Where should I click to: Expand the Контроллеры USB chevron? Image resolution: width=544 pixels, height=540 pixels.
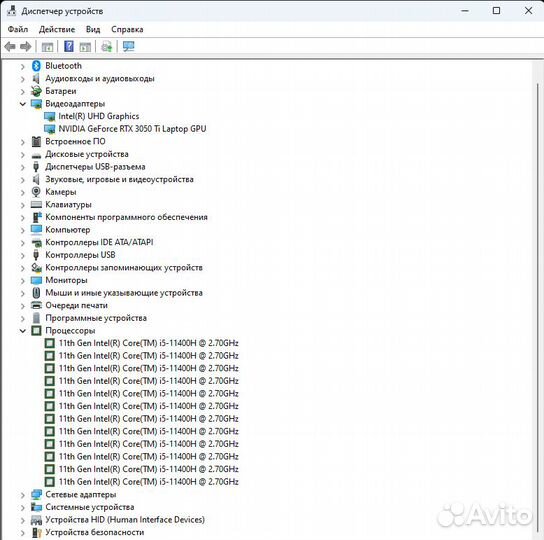click(23, 255)
